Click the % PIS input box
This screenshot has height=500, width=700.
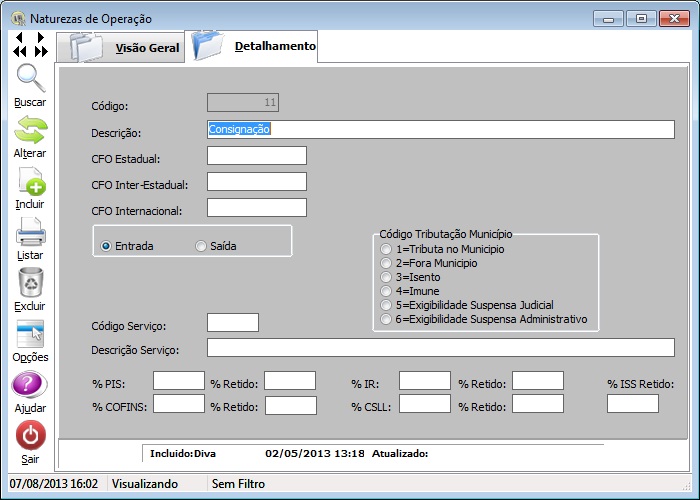coord(178,380)
